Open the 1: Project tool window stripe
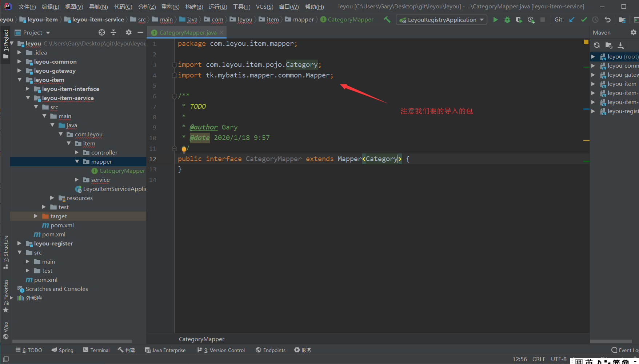639x364 pixels. [x=5, y=44]
